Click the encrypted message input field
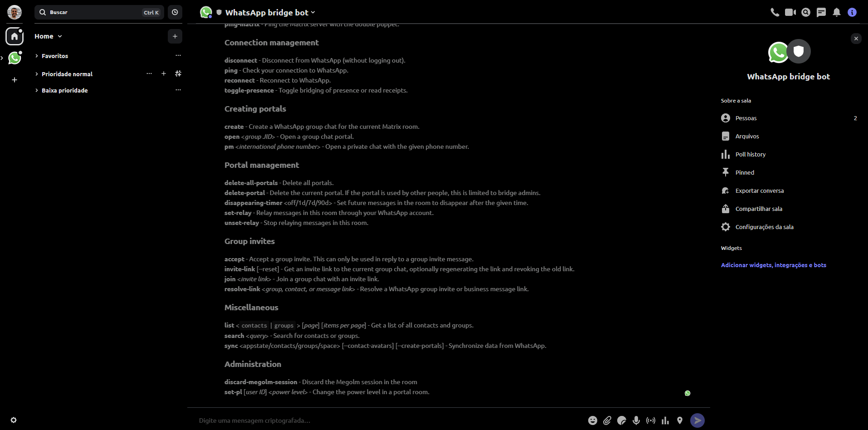 click(385, 420)
